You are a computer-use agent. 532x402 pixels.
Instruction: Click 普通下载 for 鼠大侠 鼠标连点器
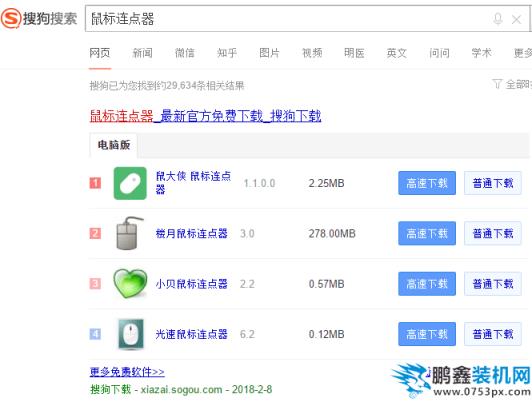click(x=493, y=183)
